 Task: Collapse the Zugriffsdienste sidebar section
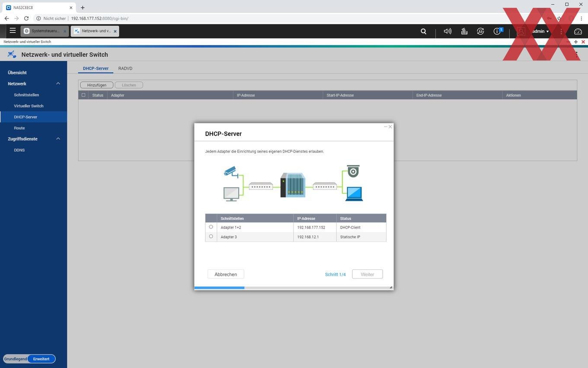(58, 139)
